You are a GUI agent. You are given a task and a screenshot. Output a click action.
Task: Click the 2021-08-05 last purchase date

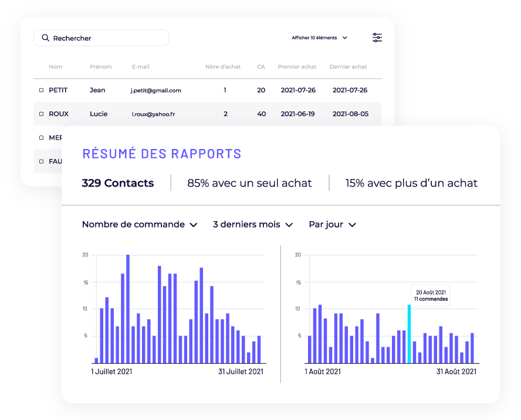(x=350, y=114)
